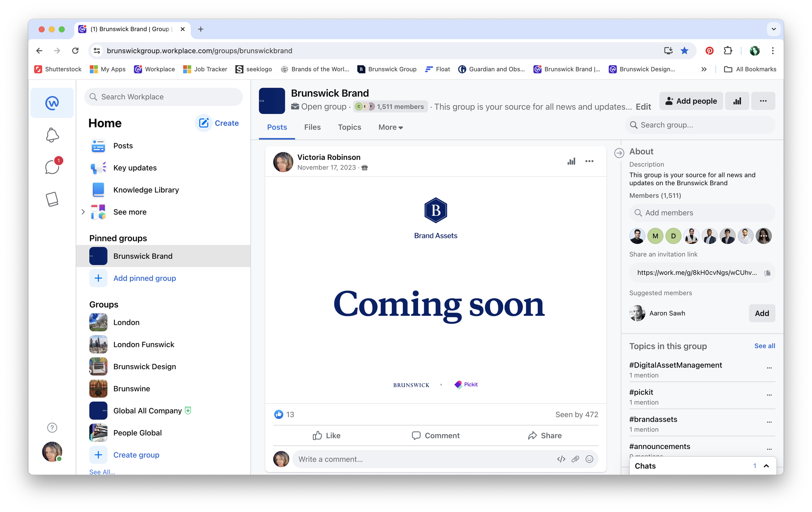Click See all topics link
812x512 pixels.
(764, 346)
